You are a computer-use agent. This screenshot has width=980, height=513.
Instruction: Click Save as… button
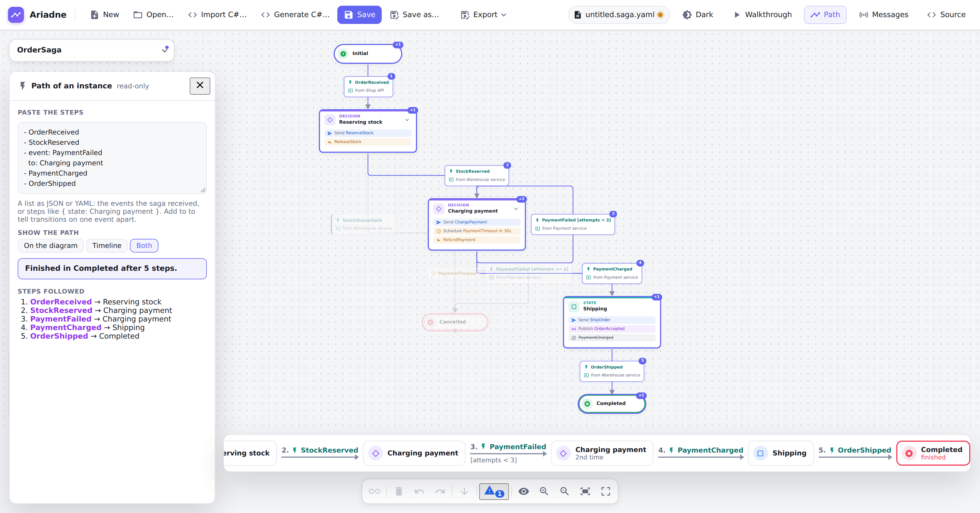[415, 15]
